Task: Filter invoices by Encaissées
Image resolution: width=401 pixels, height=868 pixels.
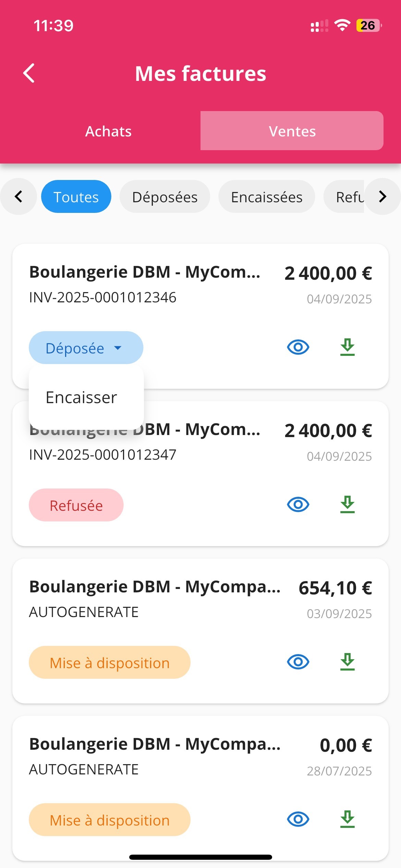Action: (267, 197)
